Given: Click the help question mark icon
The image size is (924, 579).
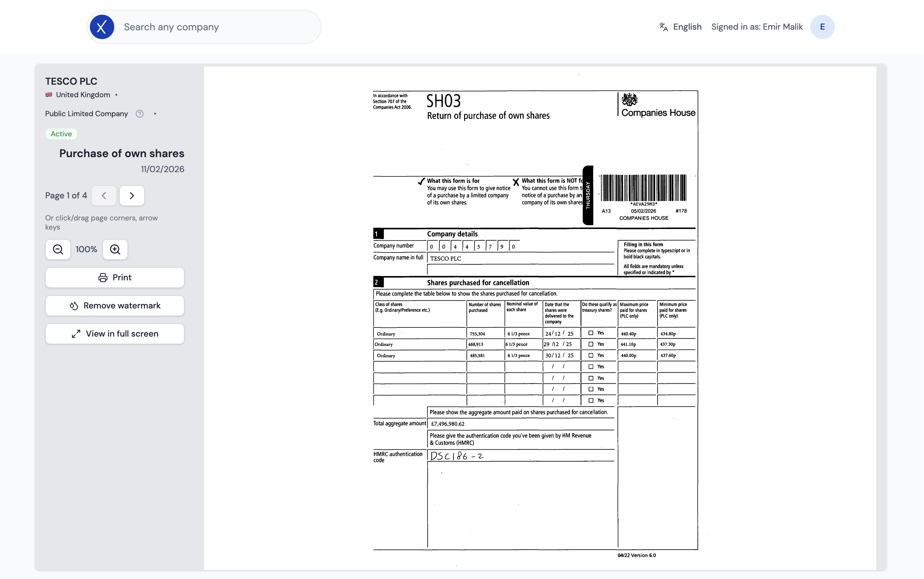Looking at the screenshot, I should [x=140, y=114].
